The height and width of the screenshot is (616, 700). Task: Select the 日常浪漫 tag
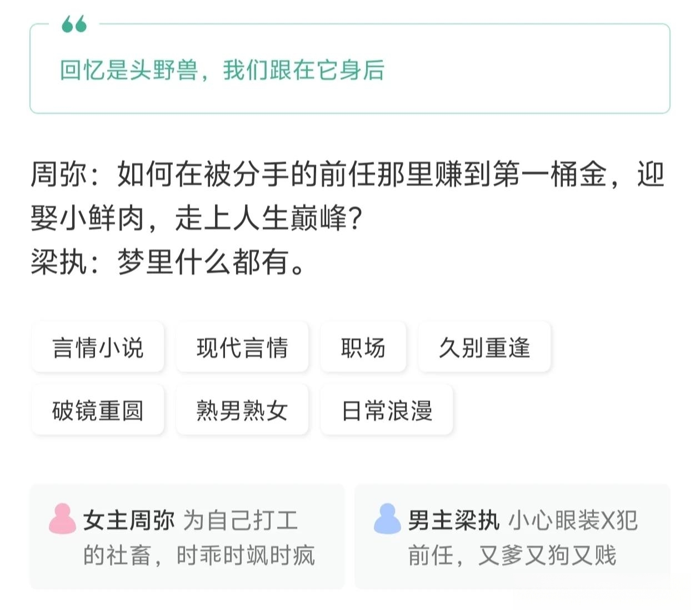(x=387, y=410)
